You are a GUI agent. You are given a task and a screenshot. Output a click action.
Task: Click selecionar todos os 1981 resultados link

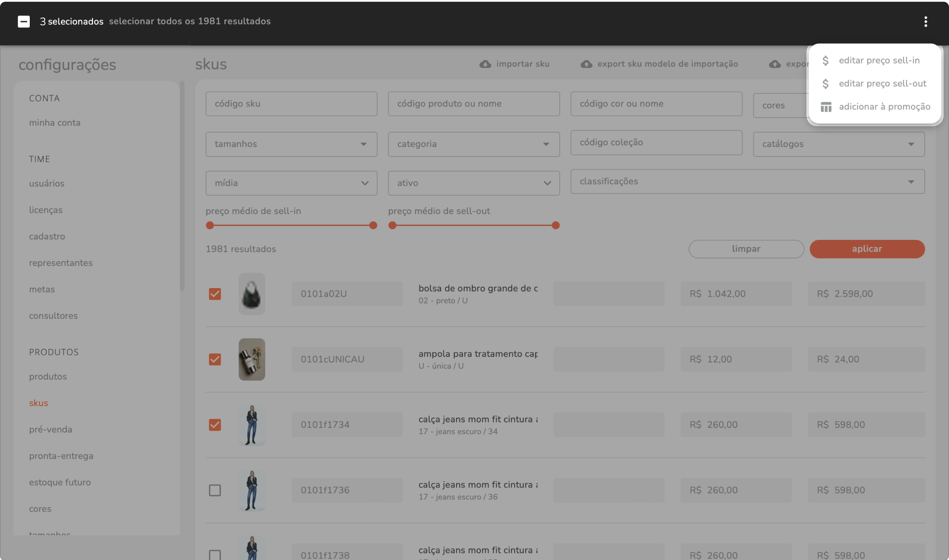point(189,22)
